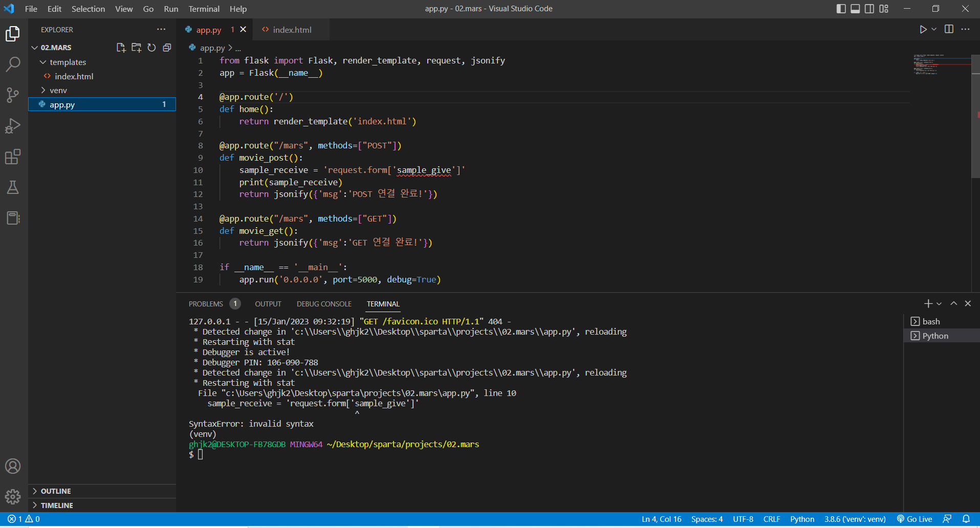The image size is (980, 528).
Task: Open the Terminal menu
Action: (x=204, y=9)
